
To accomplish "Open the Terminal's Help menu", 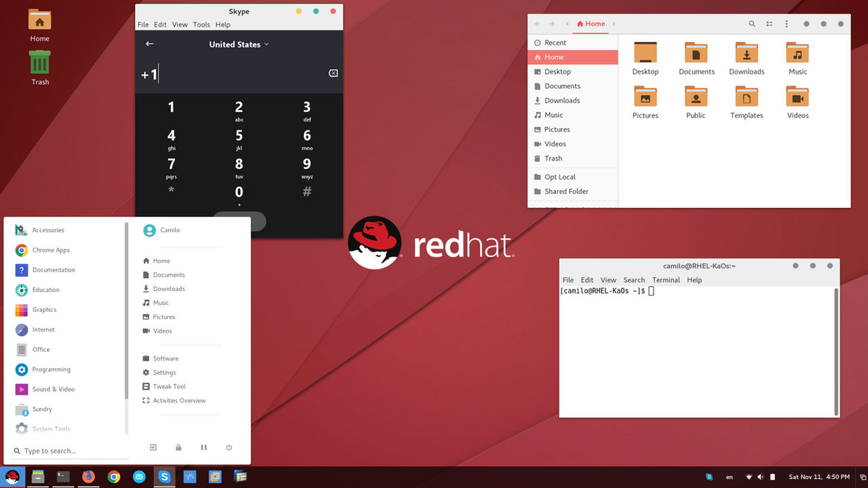I will tap(694, 280).
